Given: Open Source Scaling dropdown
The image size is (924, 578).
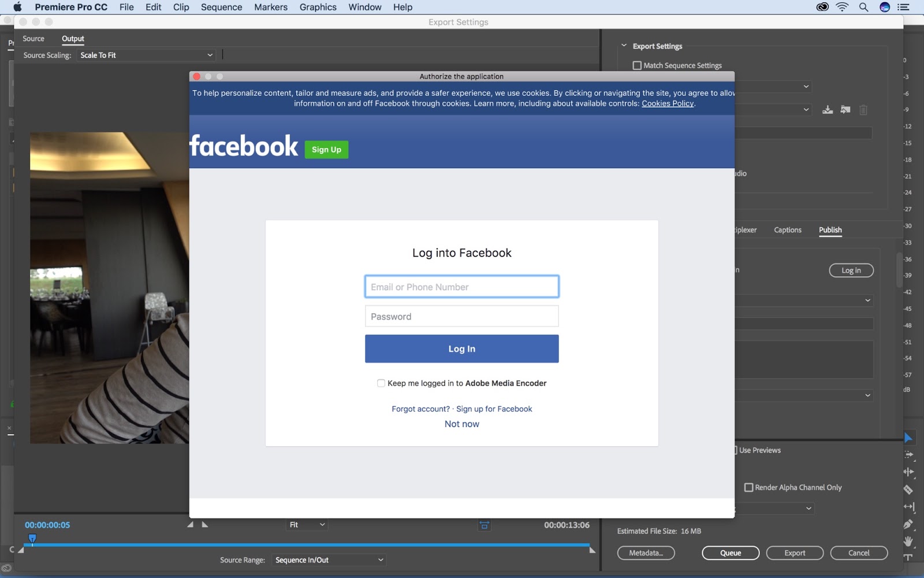Looking at the screenshot, I should [146, 55].
